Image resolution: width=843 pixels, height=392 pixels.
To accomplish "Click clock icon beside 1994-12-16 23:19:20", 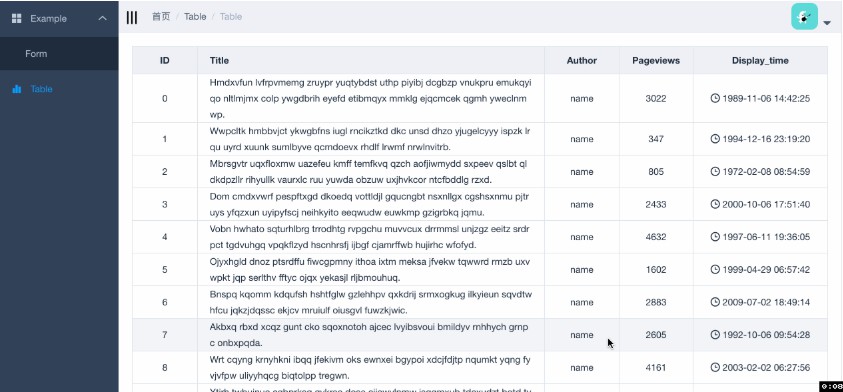I will tap(715, 139).
